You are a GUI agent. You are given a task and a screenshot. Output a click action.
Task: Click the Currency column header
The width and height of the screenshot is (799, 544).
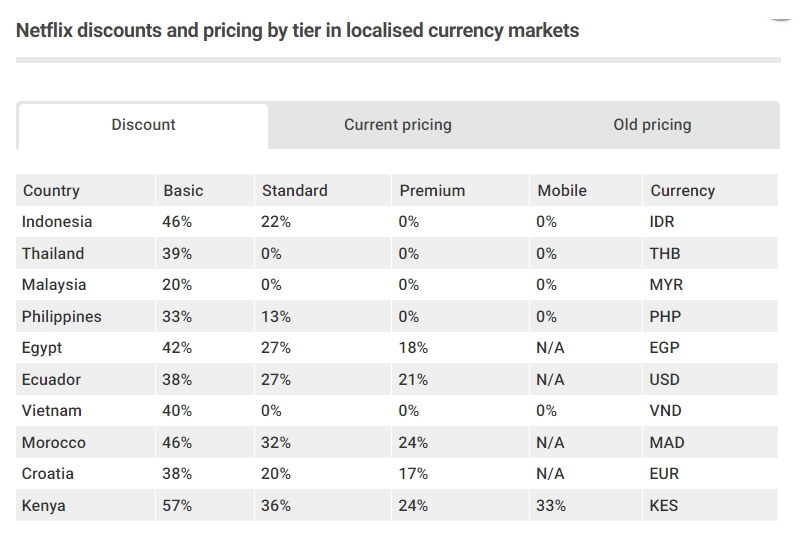coord(682,190)
